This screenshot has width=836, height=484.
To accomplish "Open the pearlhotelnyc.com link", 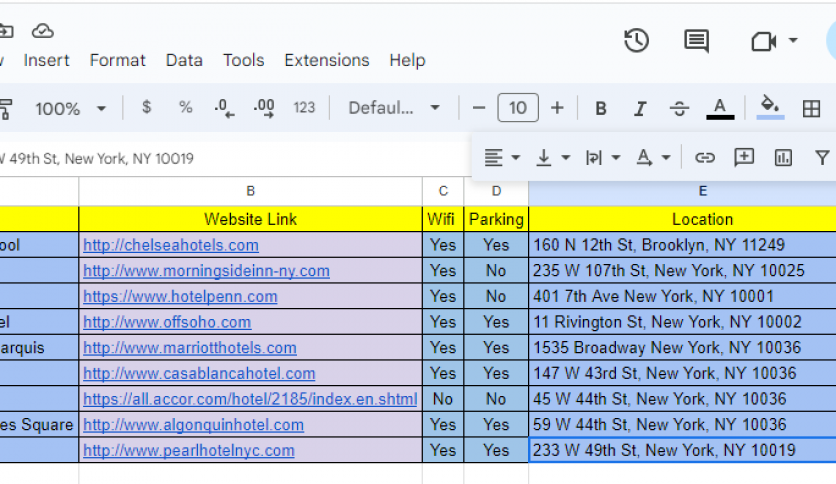I will click(x=189, y=450).
